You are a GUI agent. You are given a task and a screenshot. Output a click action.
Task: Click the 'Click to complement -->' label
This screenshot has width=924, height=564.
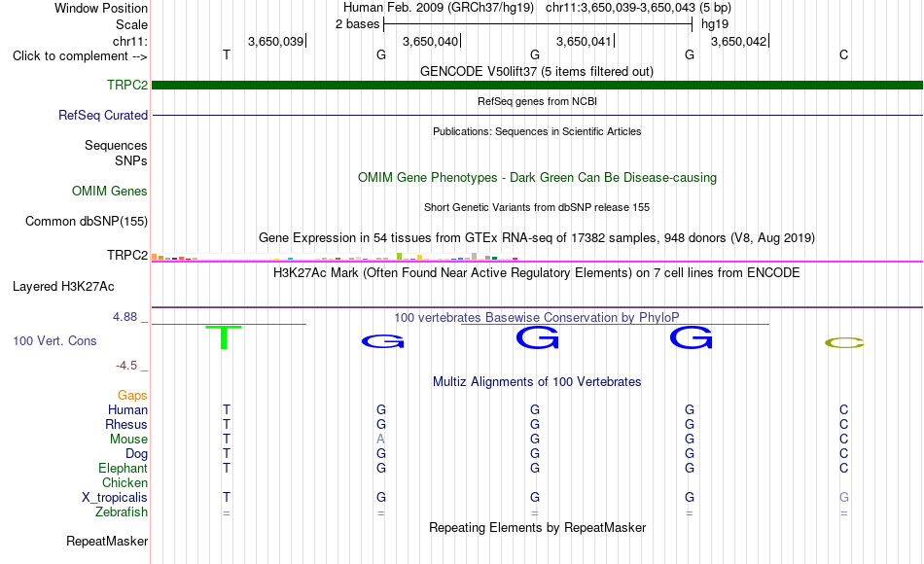(80, 56)
